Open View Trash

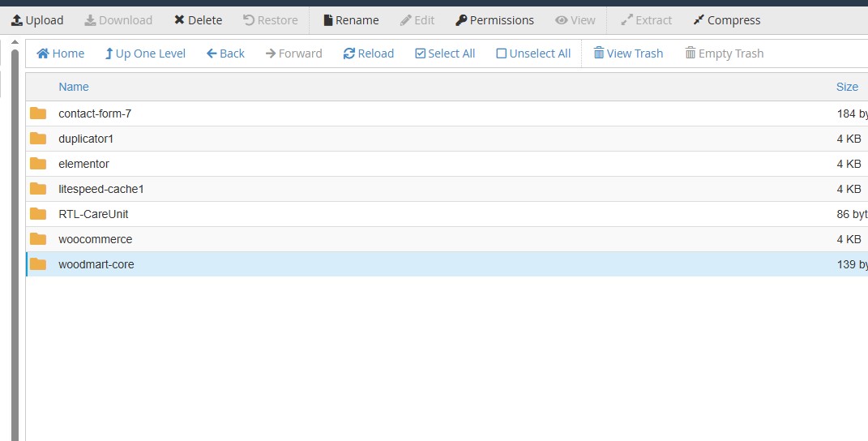tap(628, 54)
